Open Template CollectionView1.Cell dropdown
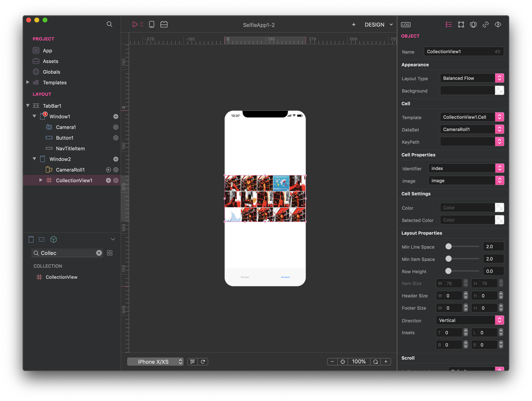 [472, 117]
